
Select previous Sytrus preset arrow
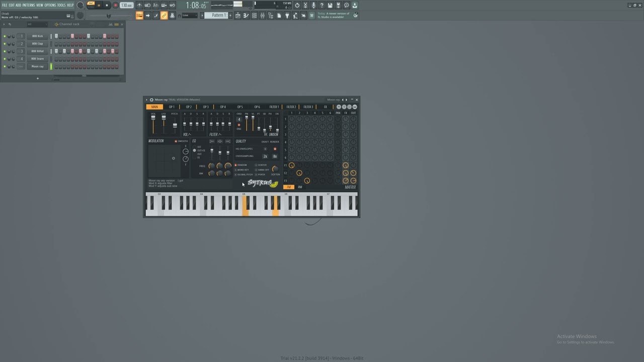pyautogui.click(x=343, y=100)
